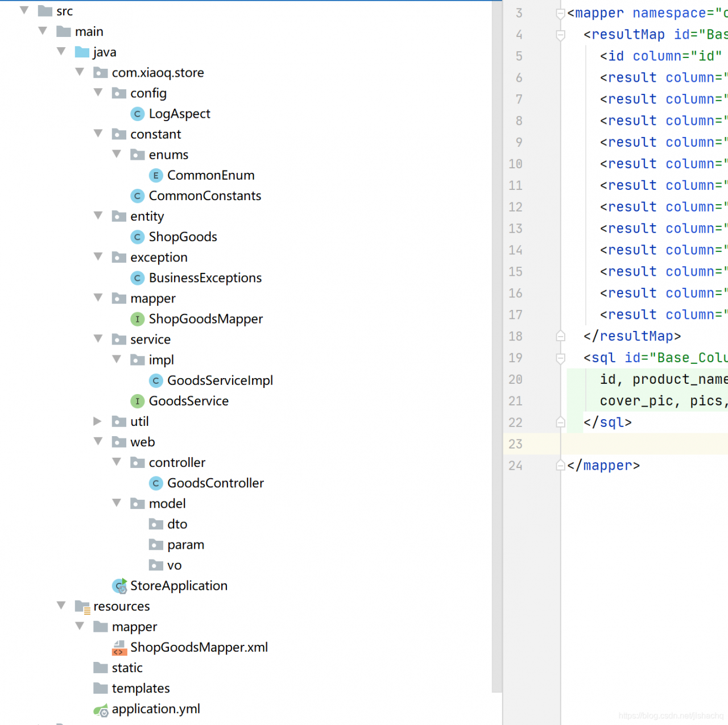Expand the util package folder
This screenshot has height=725, width=728.
coord(97,421)
